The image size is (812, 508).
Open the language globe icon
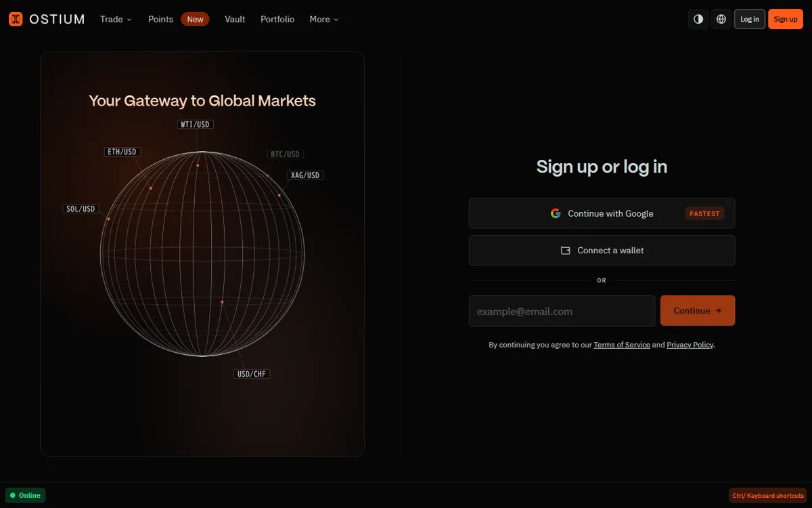click(x=721, y=19)
